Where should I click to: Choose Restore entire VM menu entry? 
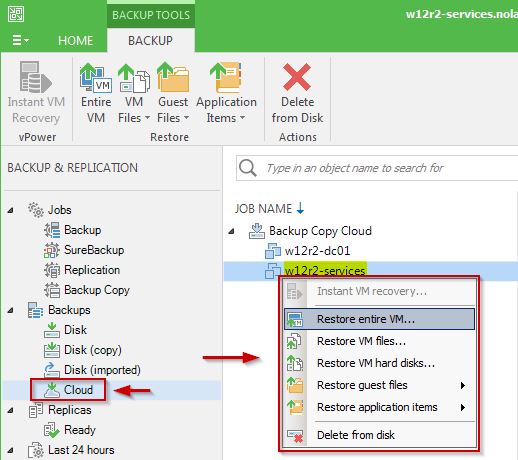pyautogui.click(x=379, y=319)
